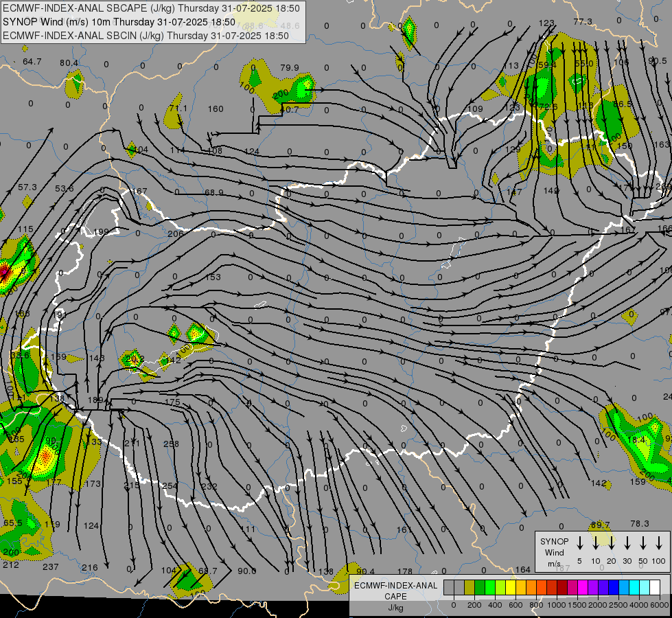Click the map value '77.3'
The image size is (672, 618).
(x=583, y=22)
